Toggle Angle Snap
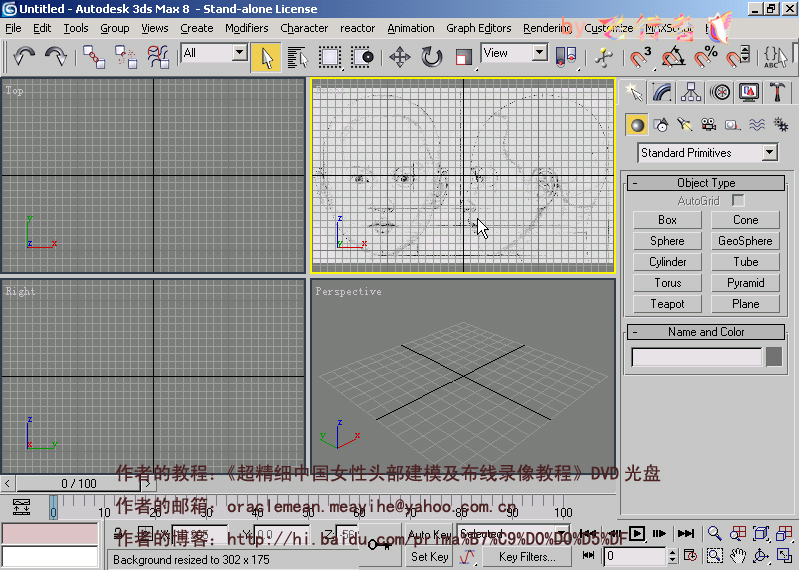This screenshot has width=799, height=570. coord(672,57)
